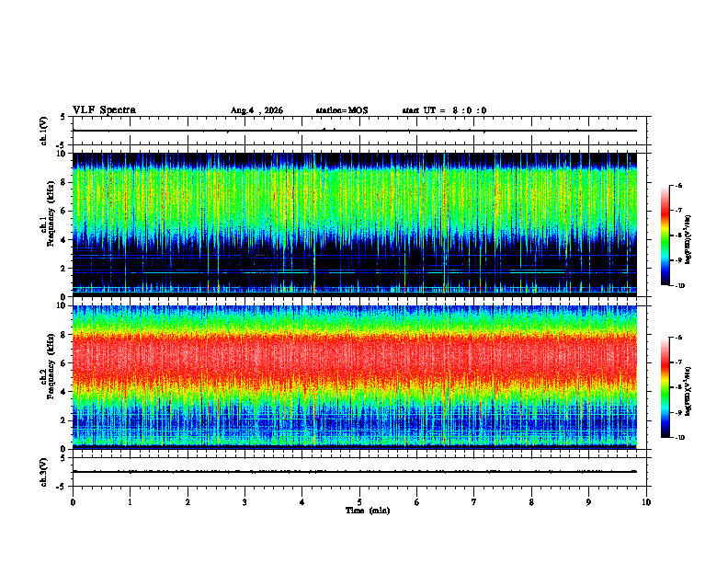Click time axis tick label "3"
Viewport: 728px width, 563px height.
245,502
